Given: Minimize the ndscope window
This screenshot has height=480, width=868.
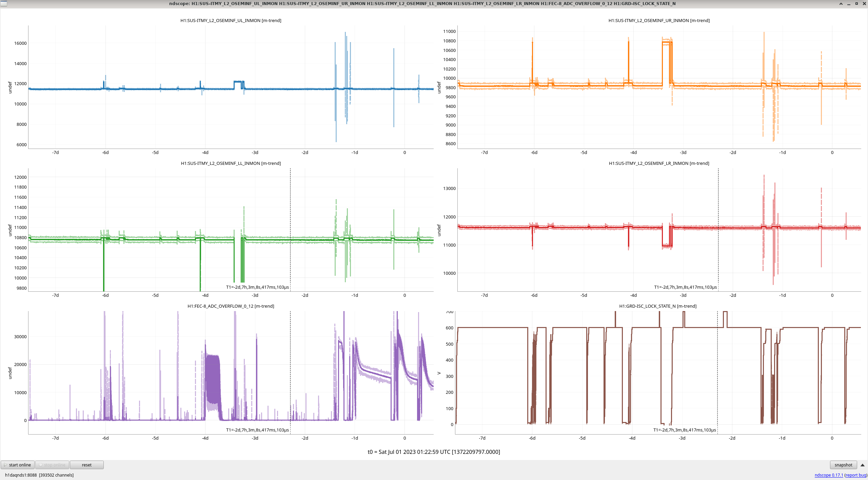Looking at the screenshot, I should click(849, 4).
